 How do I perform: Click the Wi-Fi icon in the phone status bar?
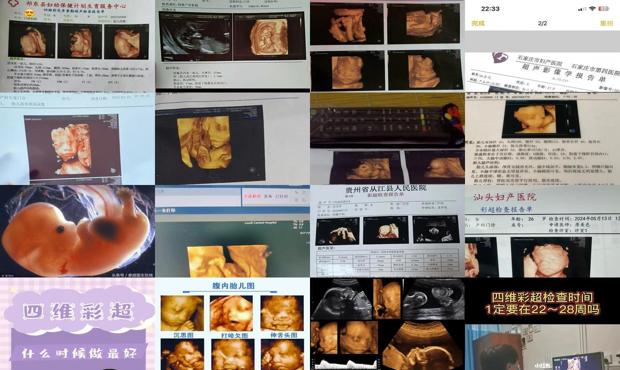pyautogui.click(x=592, y=9)
